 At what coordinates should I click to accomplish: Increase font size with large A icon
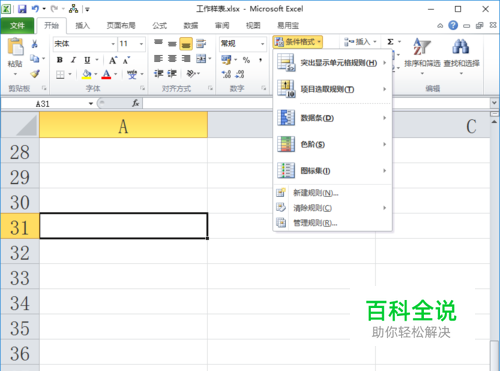coord(113,60)
